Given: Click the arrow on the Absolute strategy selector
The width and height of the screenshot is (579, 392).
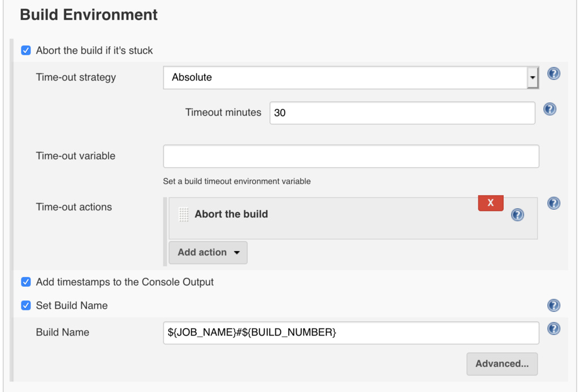Looking at the screenshot, I should click(x=532, y=77).
